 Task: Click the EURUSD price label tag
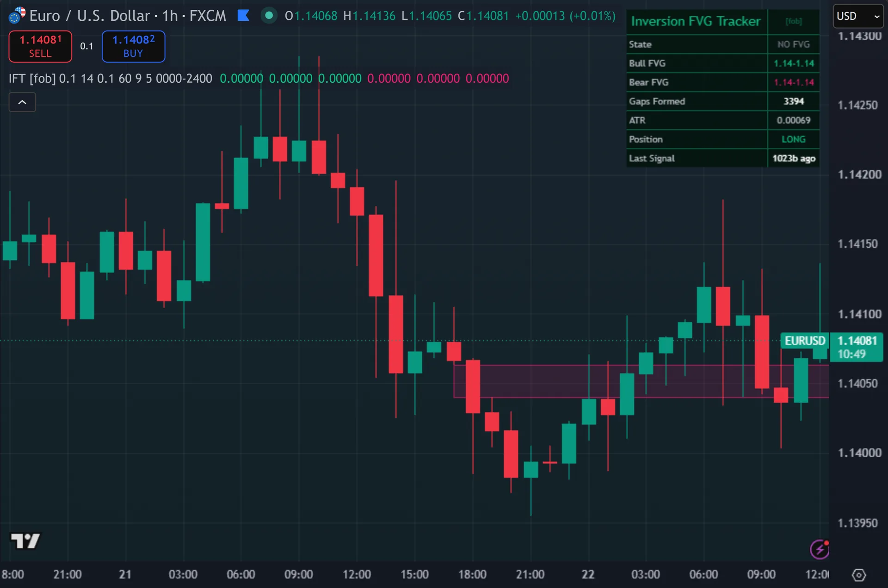(x=805, y=341)
